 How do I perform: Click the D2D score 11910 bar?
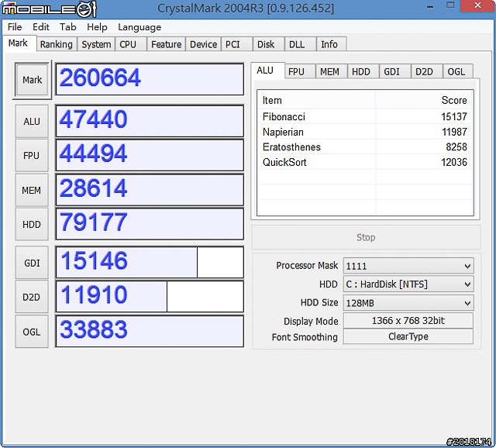150,297
